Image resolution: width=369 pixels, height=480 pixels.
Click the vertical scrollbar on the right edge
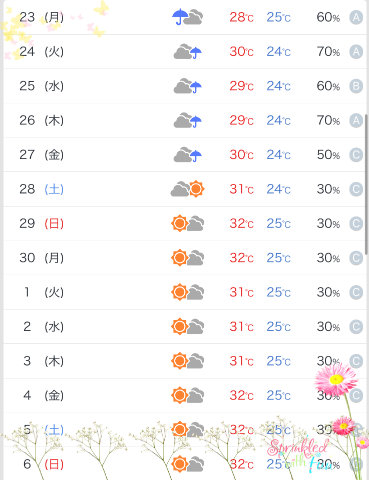coord(367,185)
